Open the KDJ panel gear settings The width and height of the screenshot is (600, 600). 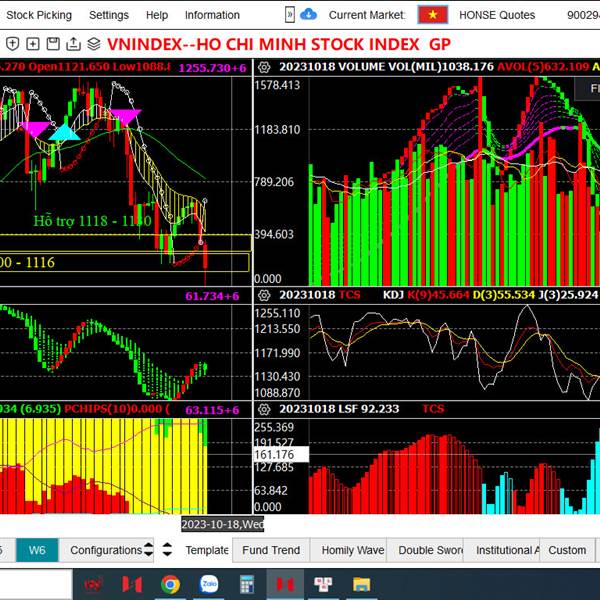click(264, 295)
